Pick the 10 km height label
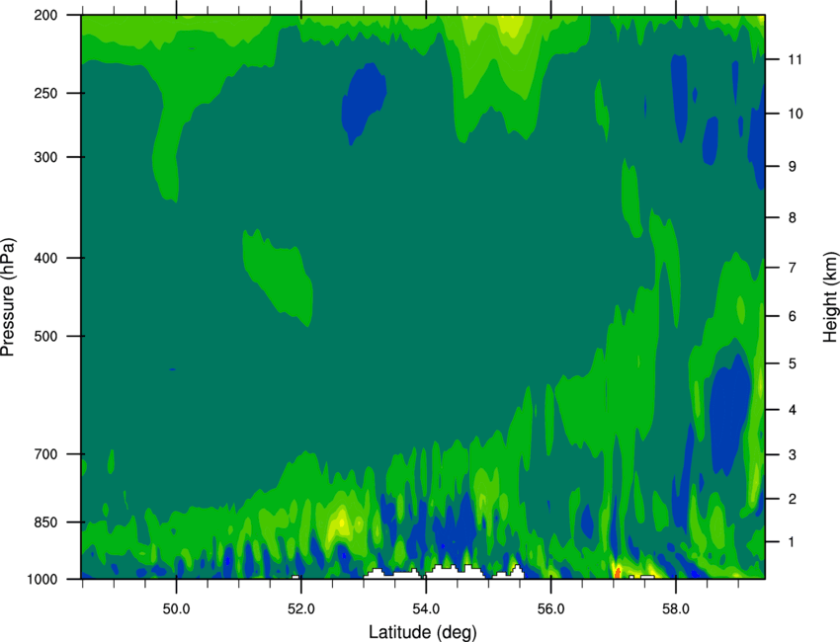This screenshot has height=642, width=840. 795,114
